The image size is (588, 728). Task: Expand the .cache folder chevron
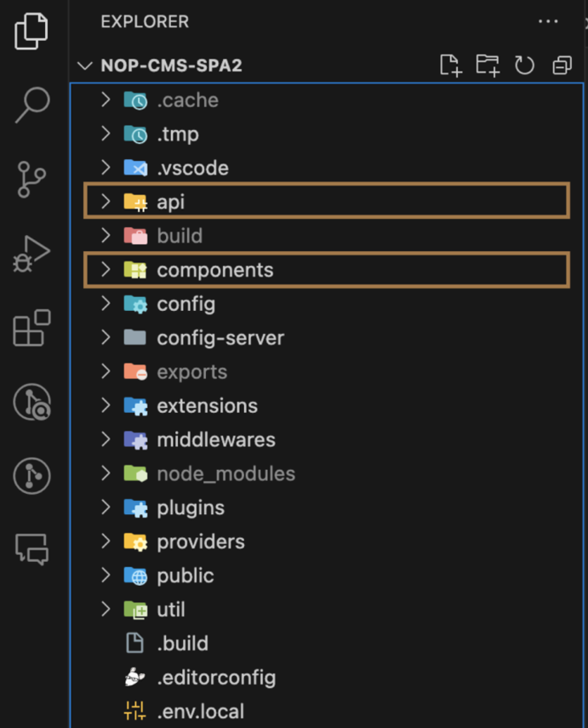pyautogui.click(x=106, y=100)
